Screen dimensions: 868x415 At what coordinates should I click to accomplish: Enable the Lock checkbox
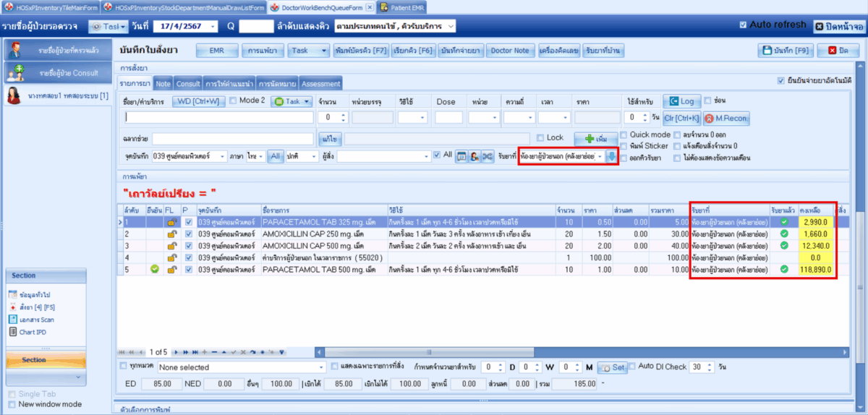click(540, 137)
